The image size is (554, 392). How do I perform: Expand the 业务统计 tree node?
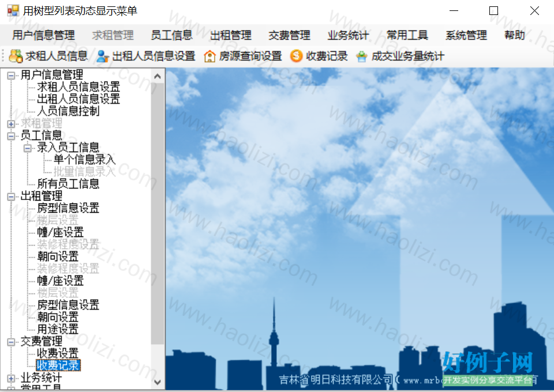[x=11, y=378]
